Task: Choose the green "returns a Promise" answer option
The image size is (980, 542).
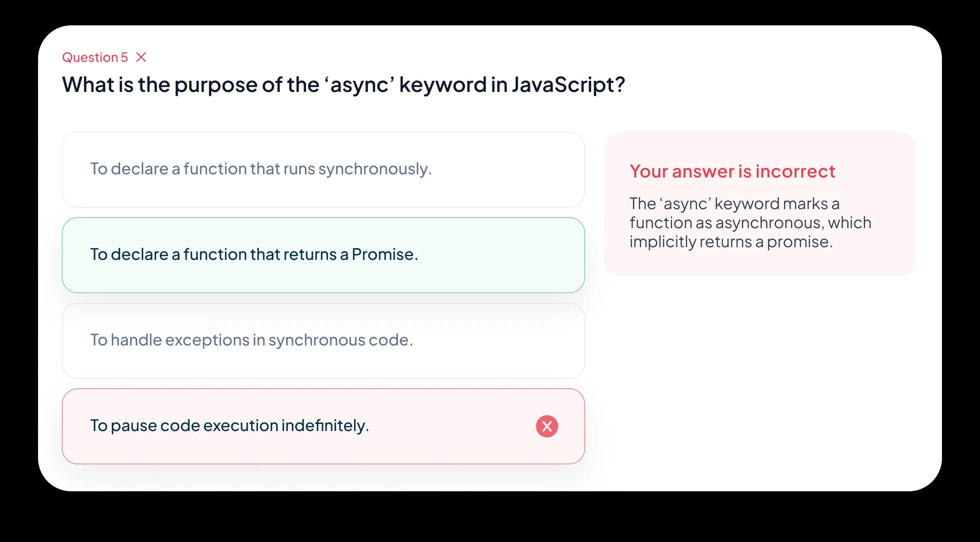Action: pyautogui.click(x=323, y=255)
